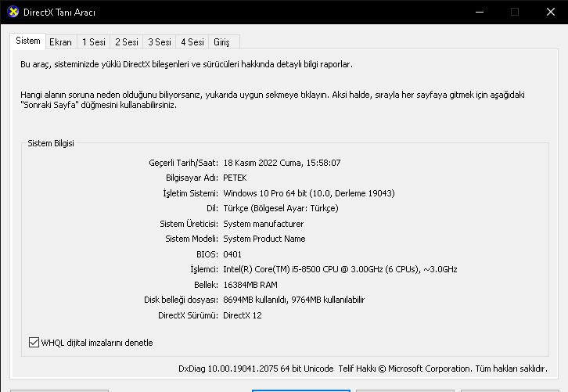Click the Bellek label

point(206,285)
